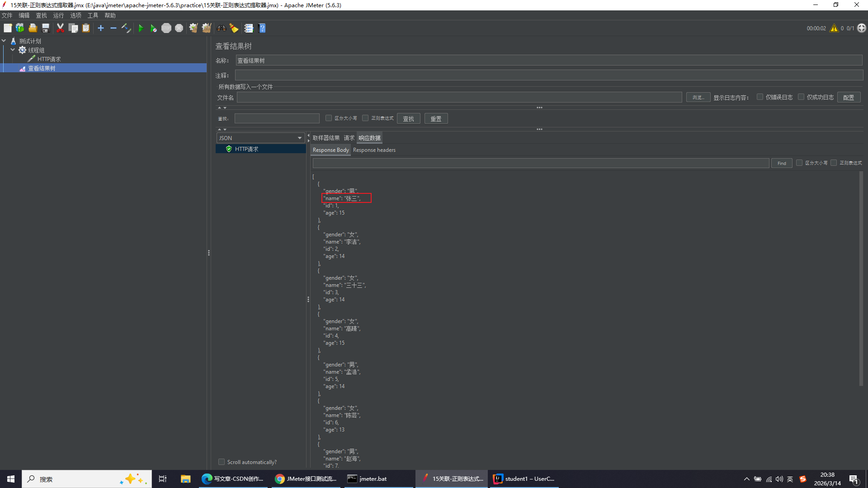Enable the 仅错误日志 checkbox
The height and width of the screenshot is (488, 868).
click(760, 97)
